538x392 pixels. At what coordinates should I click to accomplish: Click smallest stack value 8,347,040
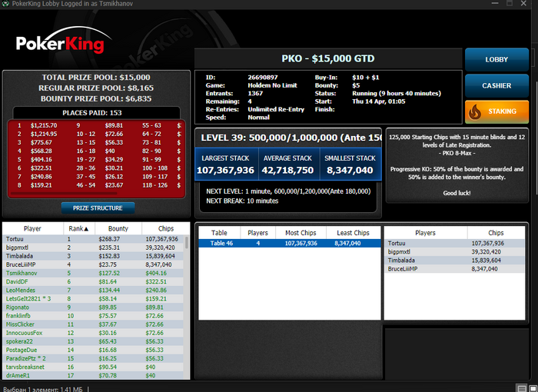point(350,171)
